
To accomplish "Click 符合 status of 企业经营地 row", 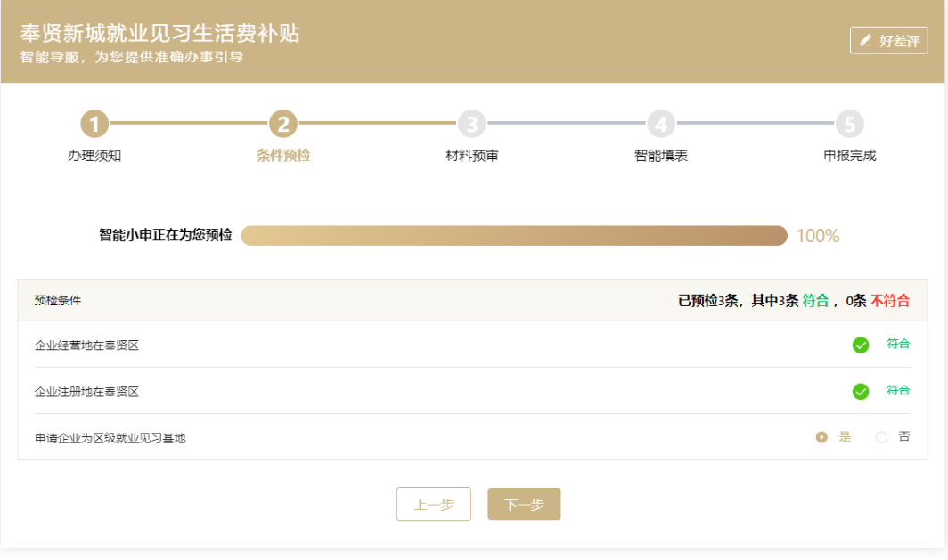I will [898, 344].
